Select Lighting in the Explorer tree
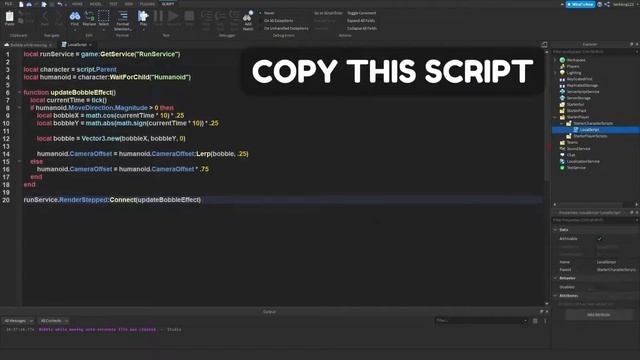This screenshot has width=640, height=360. point(573,73)
